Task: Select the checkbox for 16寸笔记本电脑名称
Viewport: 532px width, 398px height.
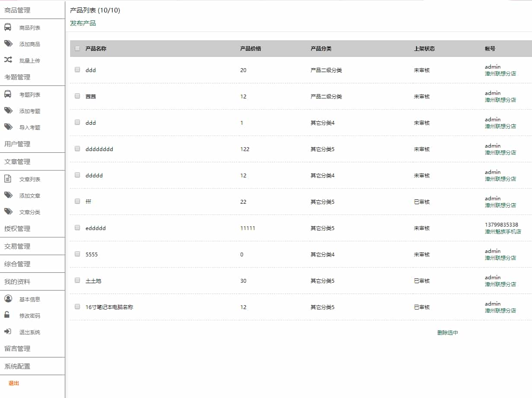Action: (x=77, y=306)
